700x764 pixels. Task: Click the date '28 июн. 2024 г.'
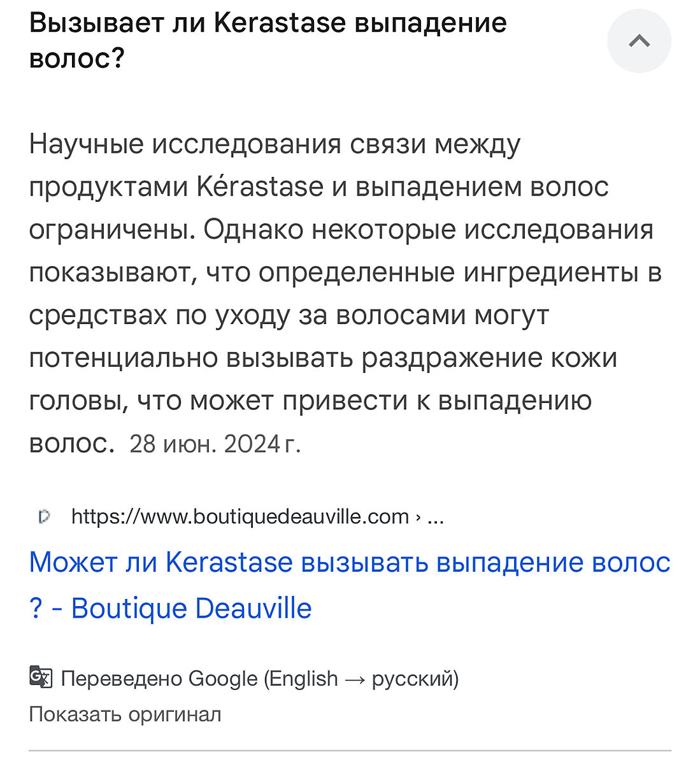215,444
